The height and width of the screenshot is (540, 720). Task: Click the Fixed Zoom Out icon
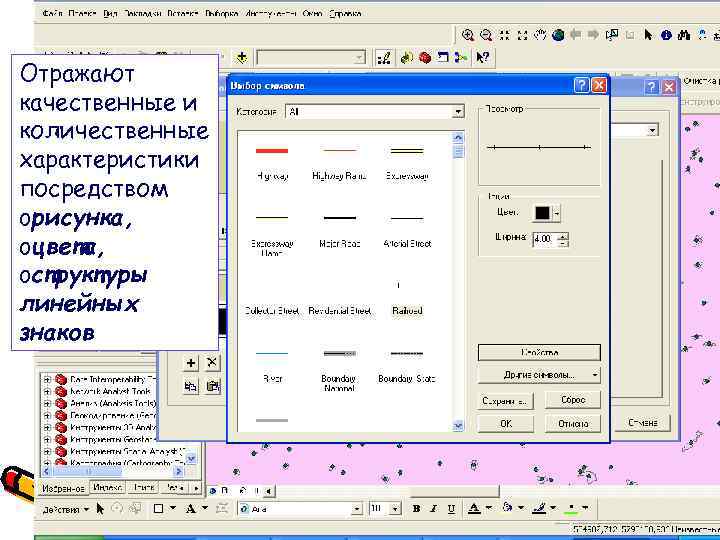pos(522,35)
